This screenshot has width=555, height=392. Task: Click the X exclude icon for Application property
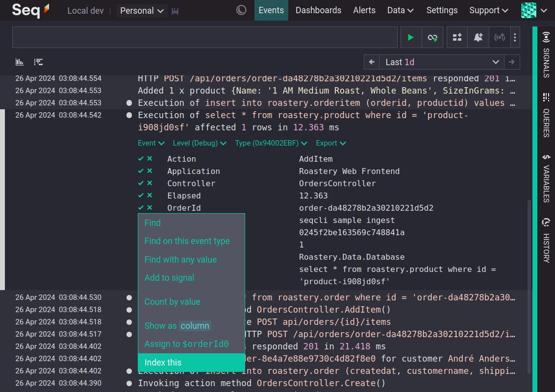150,171
